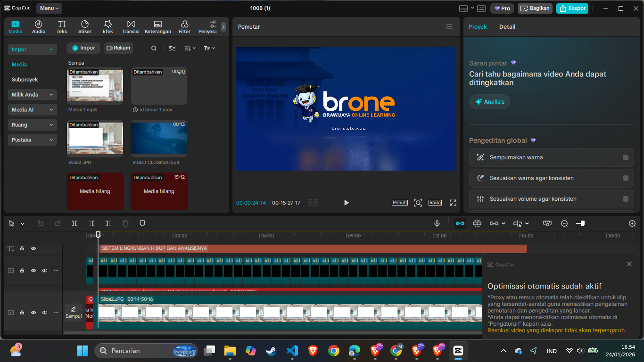Zoom out the timeline with minus icon
The width and height of the screenshot is (644, 362).
(x=564, y=223)
